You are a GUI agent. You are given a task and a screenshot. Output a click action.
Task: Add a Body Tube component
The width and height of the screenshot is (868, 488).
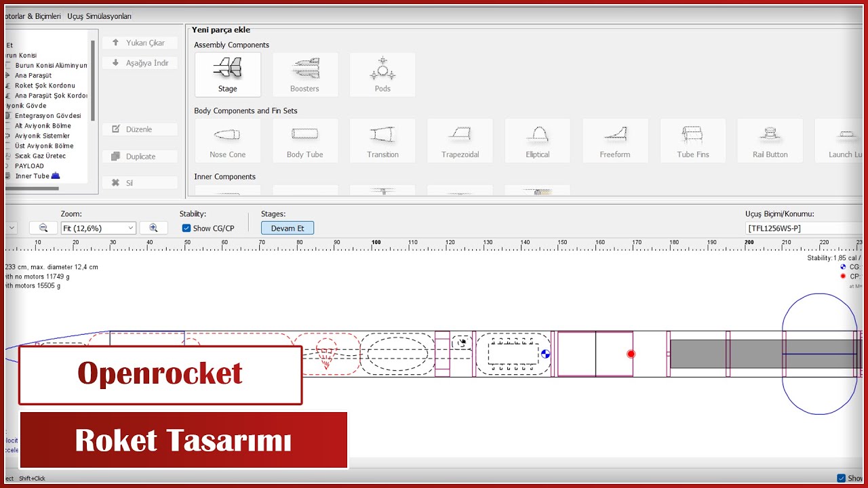pyautogui.click(x=304, y=141)
